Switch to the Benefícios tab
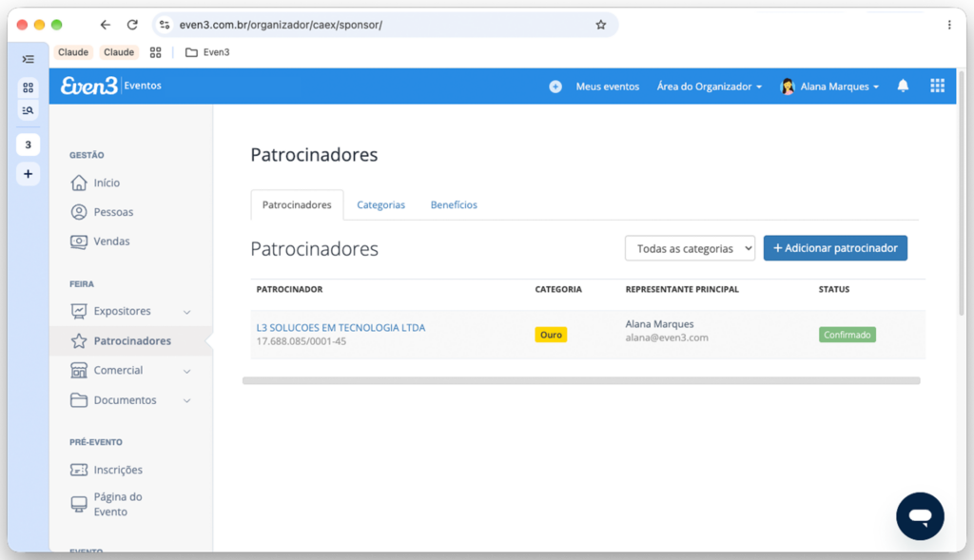The image size is (974, 560). (454, 204)
